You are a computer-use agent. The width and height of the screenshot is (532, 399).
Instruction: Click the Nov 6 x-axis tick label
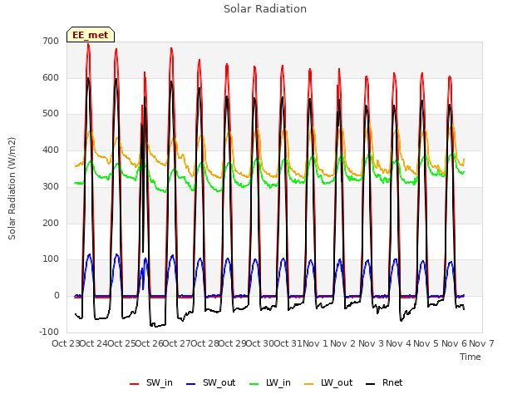(454, 343)
